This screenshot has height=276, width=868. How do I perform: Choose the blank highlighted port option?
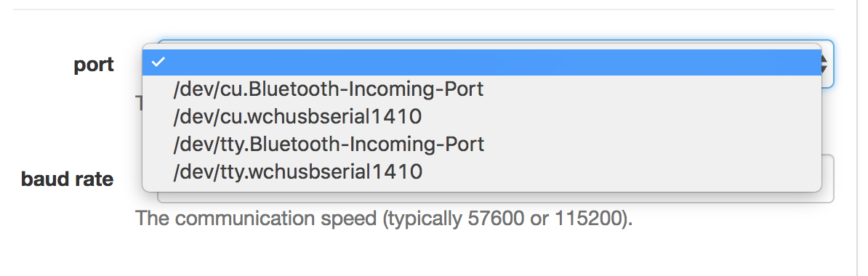481,62
